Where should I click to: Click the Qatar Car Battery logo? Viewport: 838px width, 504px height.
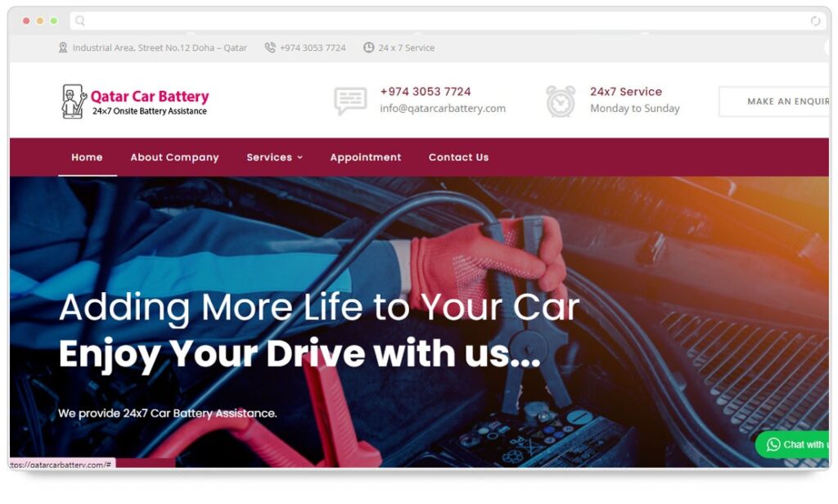135,101
